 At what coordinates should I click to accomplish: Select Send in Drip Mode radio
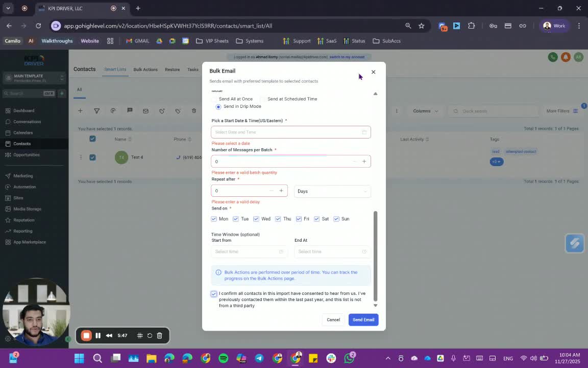point(218,107)
